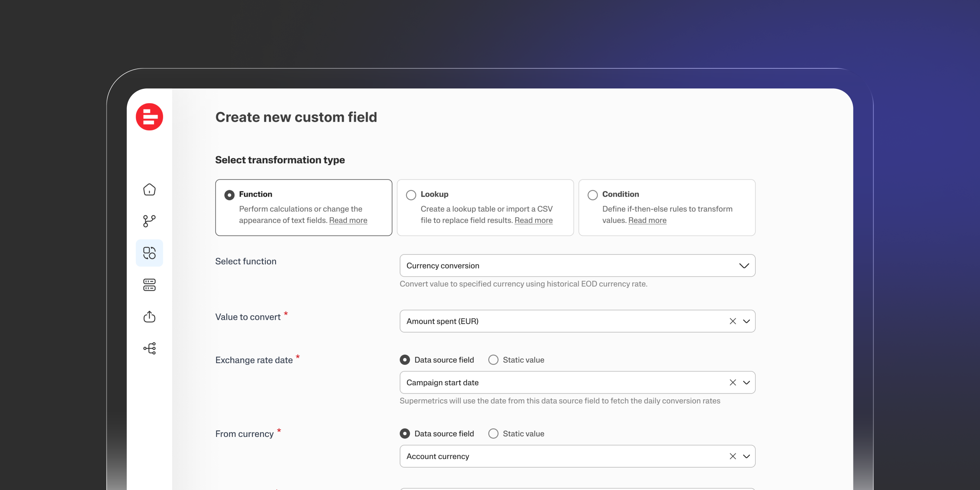This screenshot has width=980, height=490.
Task: Open the storage servers sidebar icon
Action: [x=149, y=284]
